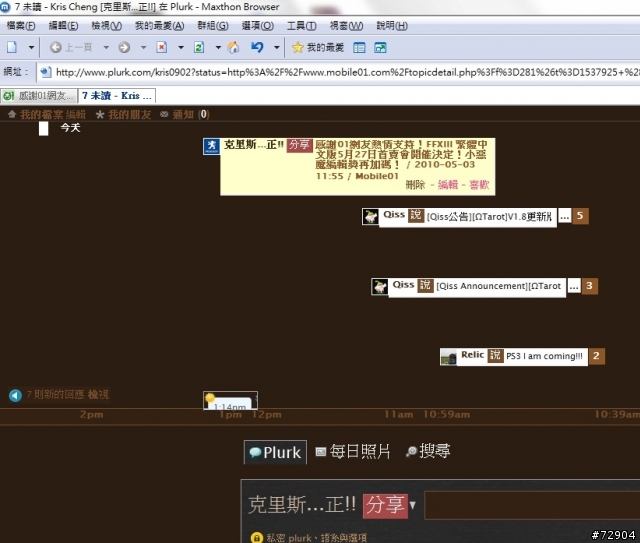The height and width of the screenshot is (543, 640).
Task: Click the Forward navigation icon
Action: 124,47
